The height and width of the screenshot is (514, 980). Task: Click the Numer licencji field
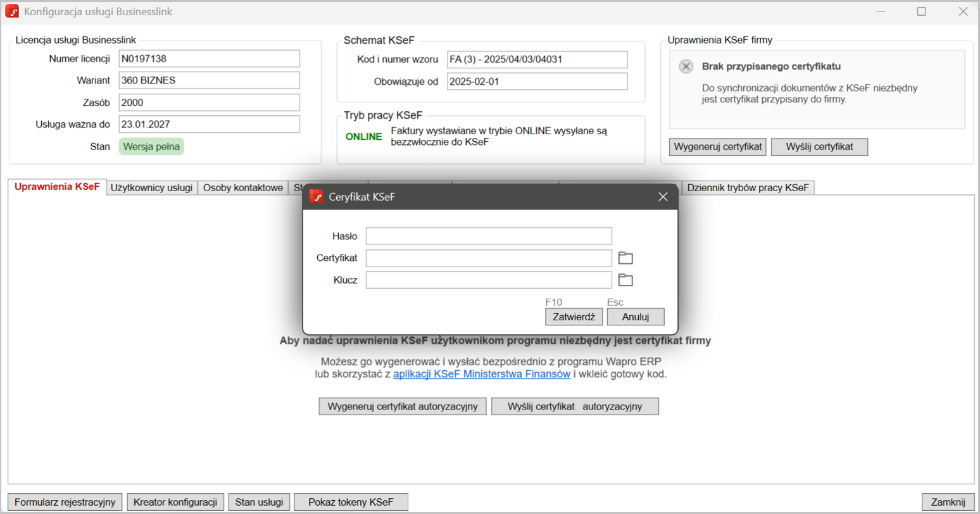209,59
